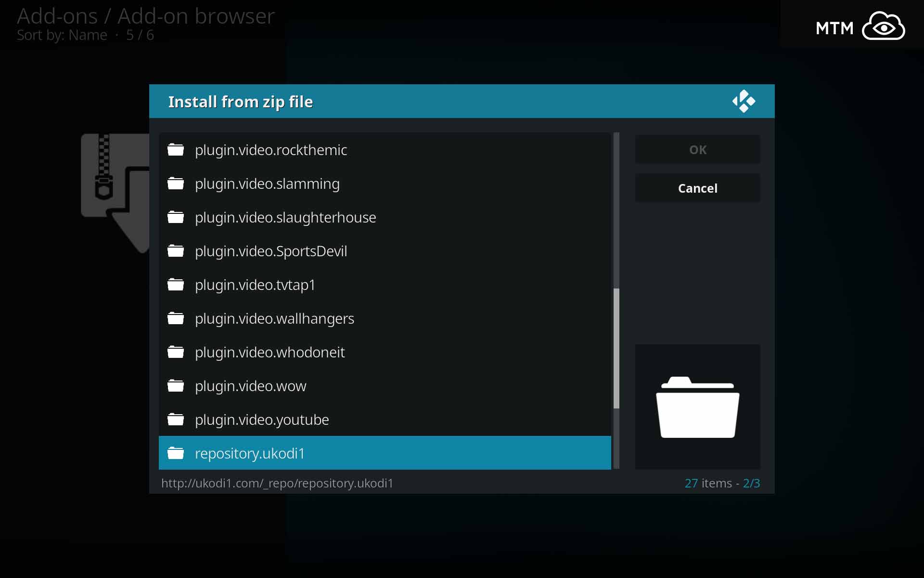924x578 pixels.
Task: Click the MTM cloud eye logo
Action: coord(860,26)
